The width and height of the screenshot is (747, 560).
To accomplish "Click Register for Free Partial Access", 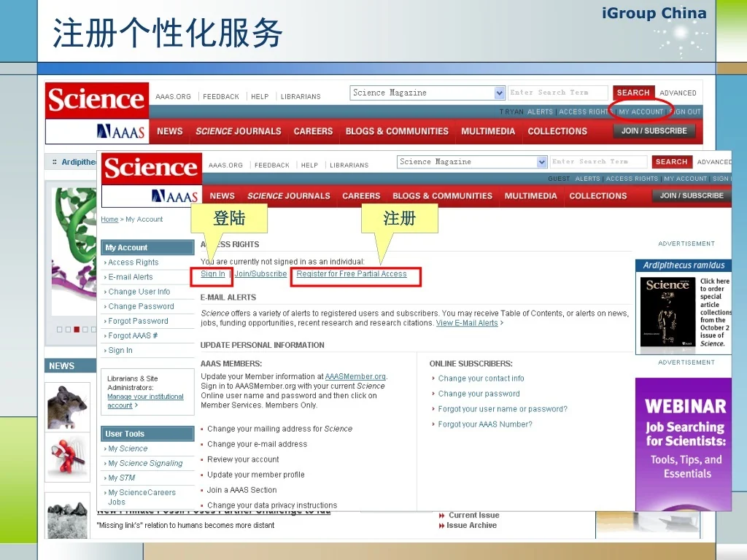I will tap(352, 274).
